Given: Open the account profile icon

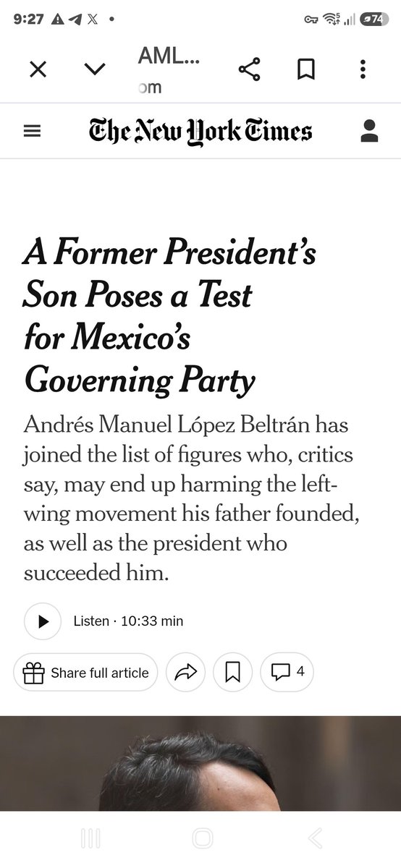Looking at the screenshot, I should click(369, 131).
